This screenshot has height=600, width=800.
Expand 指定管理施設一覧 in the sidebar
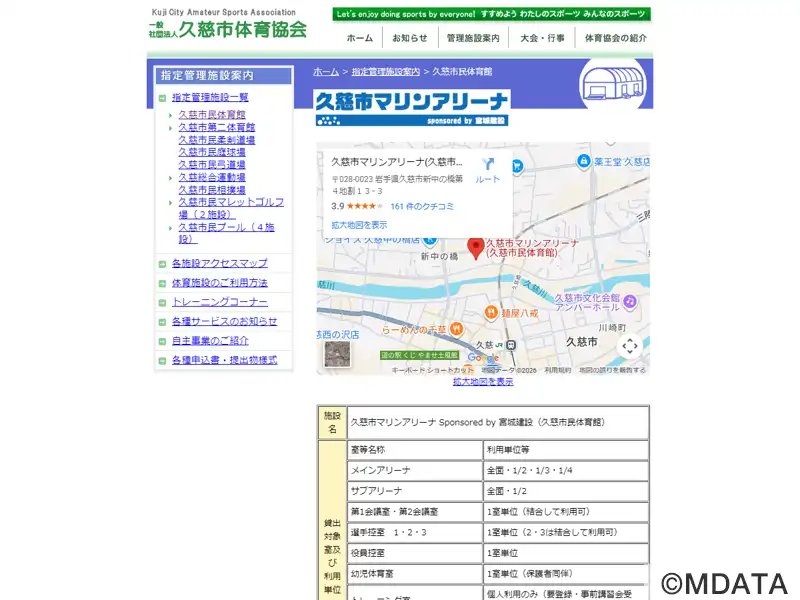coord(210,97)
